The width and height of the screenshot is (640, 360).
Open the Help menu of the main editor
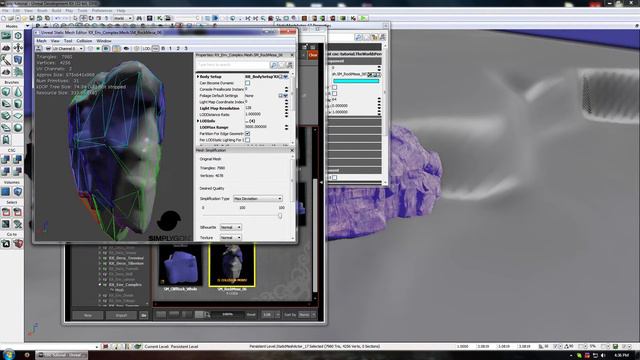(121, 11)
